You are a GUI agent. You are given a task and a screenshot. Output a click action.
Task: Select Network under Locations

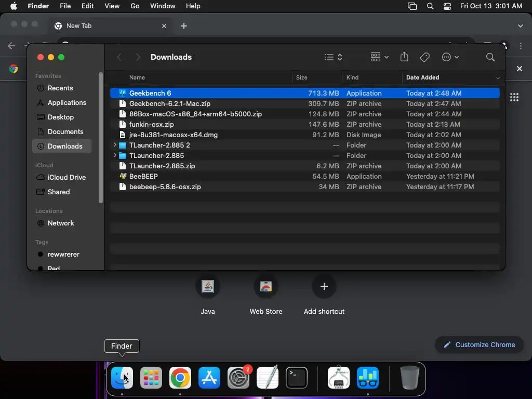[x=62, y=223]
